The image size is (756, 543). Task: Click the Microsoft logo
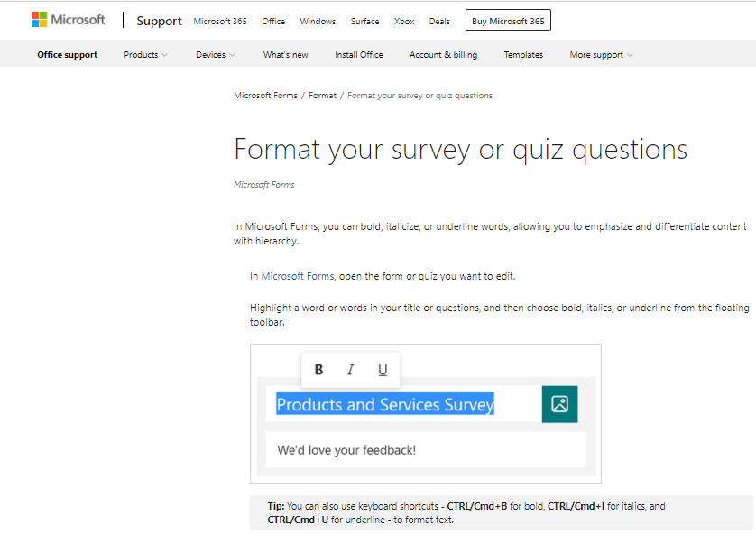pyautogui.click(x=68, y=19)
